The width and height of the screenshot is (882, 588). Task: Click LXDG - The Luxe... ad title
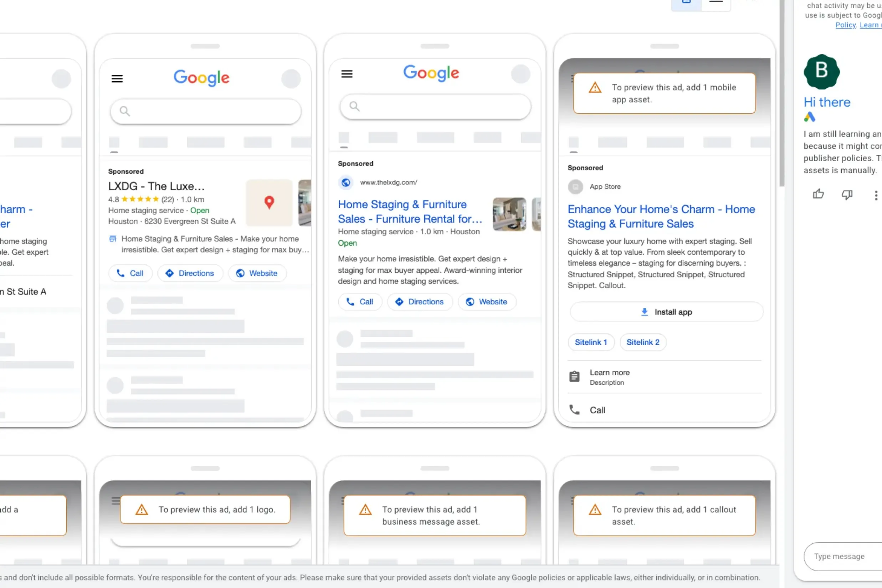[156, 186]
